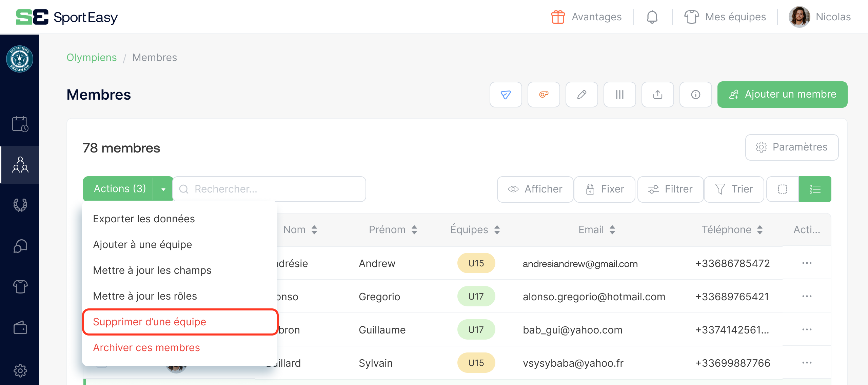Sort the table by the Nom column arrows
The height and width of the screenshot is (385, 868).
314,229
